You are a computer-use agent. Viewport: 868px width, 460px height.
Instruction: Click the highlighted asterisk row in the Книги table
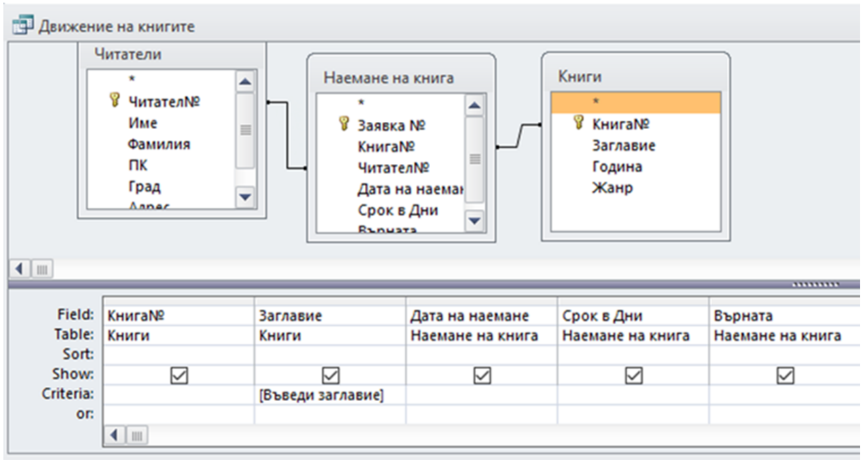(636, 102)
